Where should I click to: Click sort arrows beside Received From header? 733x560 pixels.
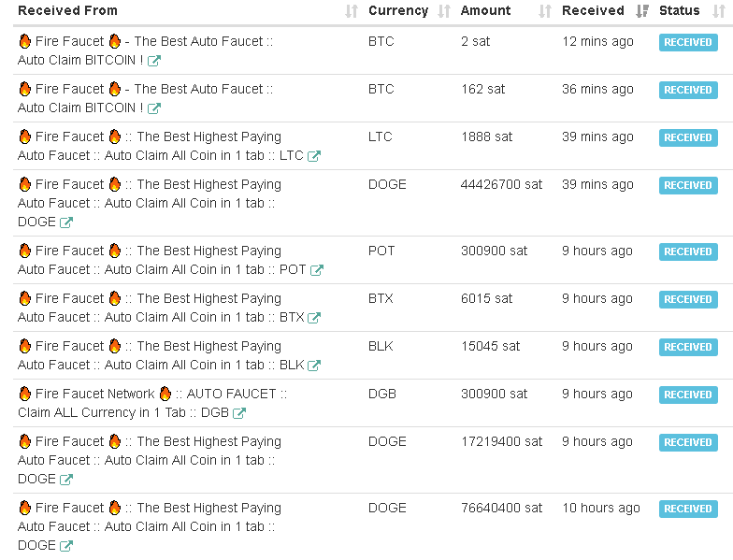pos(351,11)
